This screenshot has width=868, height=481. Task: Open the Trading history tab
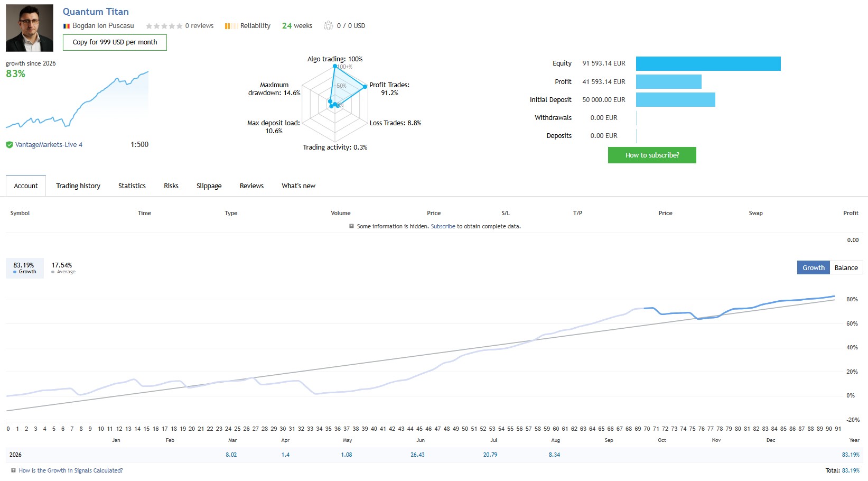pyautogui.click(x=78, y=186)
